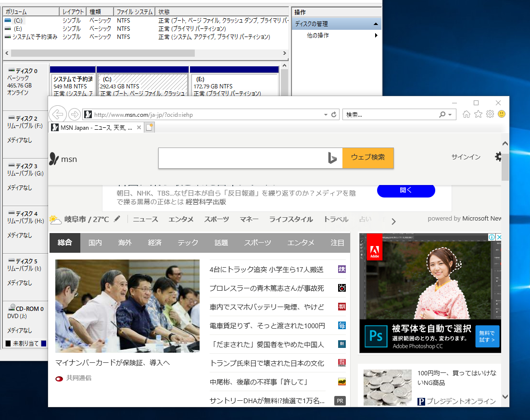The image size is (530, 420).
Task: Go back with the IE back arrow
Action: click(x=58, y=114)
